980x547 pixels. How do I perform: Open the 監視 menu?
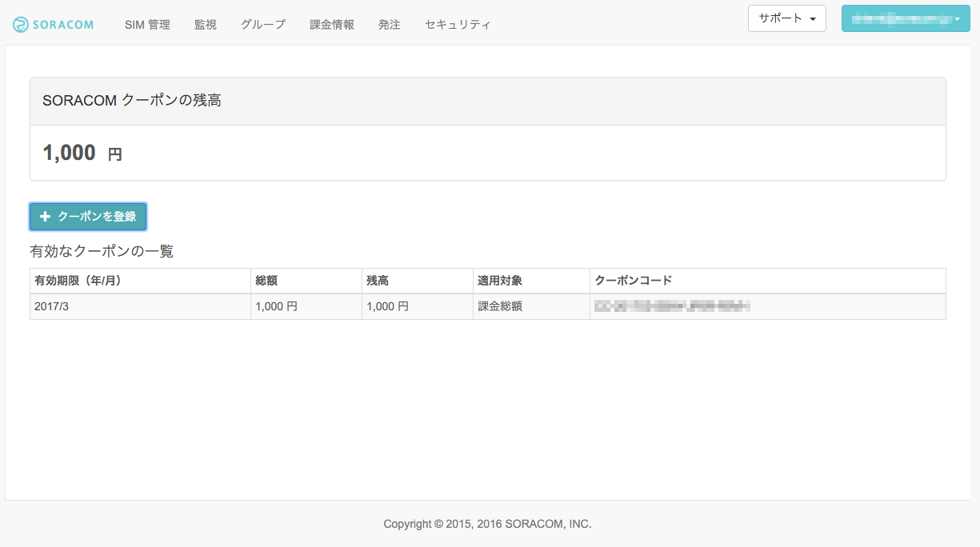[x=206, y=25]
